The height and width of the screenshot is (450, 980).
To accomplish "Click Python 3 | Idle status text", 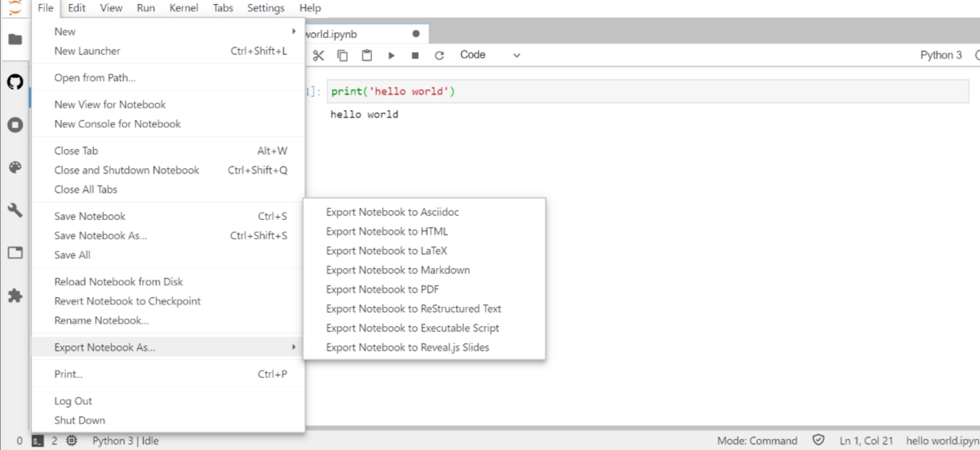I will tap(125, 441).
